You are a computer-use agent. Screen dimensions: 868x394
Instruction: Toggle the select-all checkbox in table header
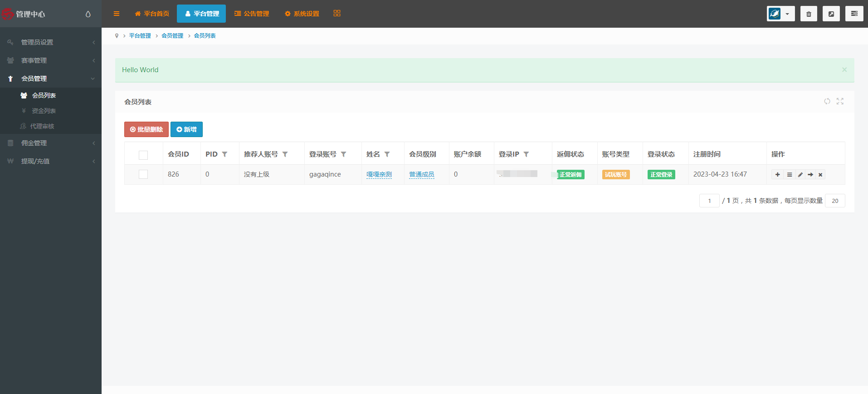[143, 155]
